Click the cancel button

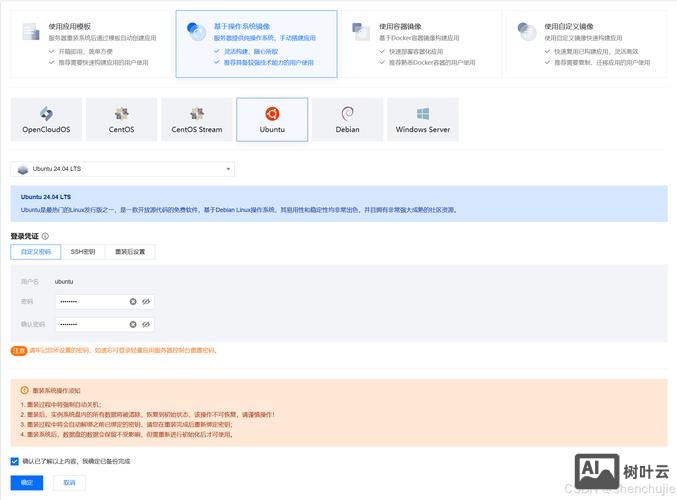coord(69,483)
